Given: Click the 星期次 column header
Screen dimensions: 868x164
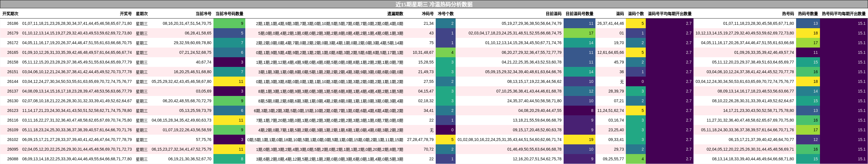Looking at the screenshot, I should click(x=142, y=14).
